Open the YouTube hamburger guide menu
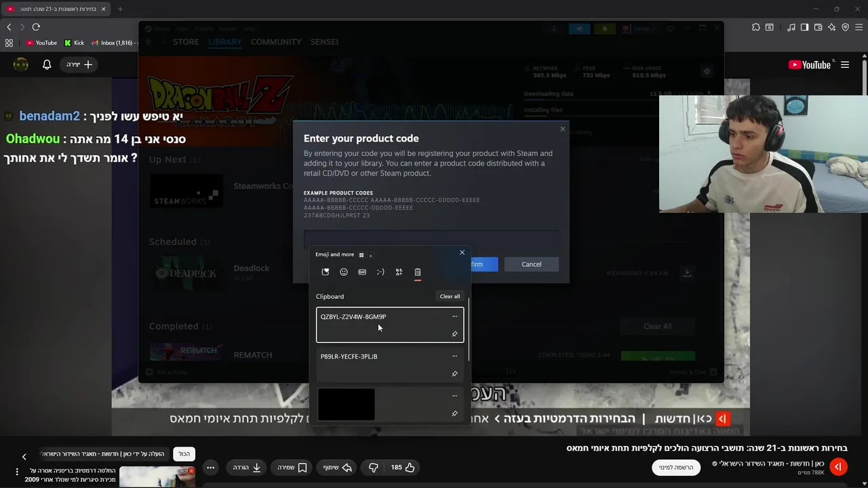868x488 pixels. (x=845, y=64)
